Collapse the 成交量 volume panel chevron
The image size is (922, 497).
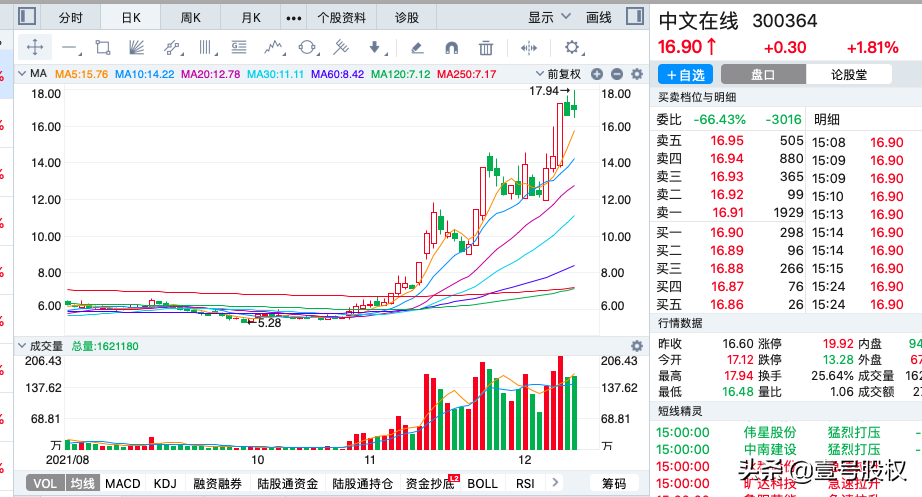(x=22, y=346)
